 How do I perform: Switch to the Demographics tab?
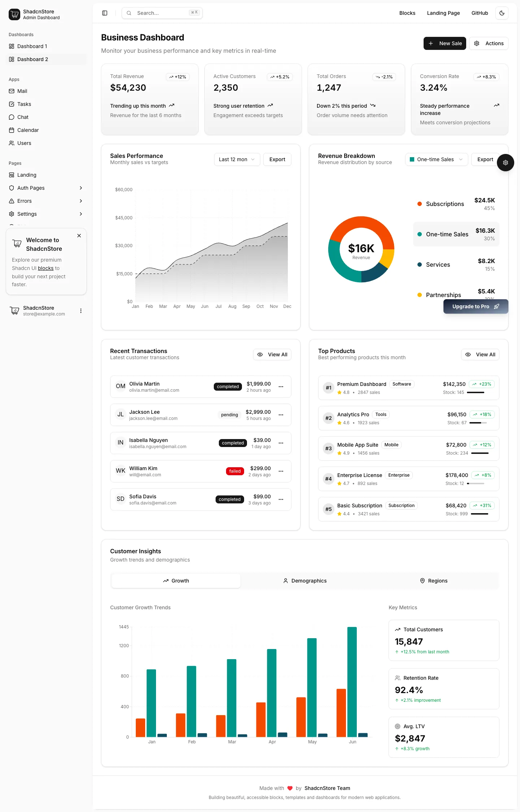(x=305, y=581)
